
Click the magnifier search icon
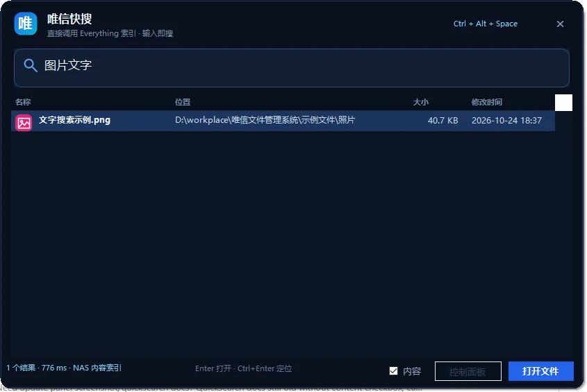click(x=31, y=65)
